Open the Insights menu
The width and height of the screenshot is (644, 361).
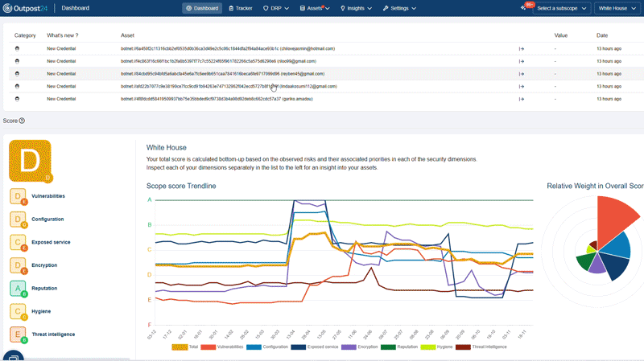(x=356, y=8)
